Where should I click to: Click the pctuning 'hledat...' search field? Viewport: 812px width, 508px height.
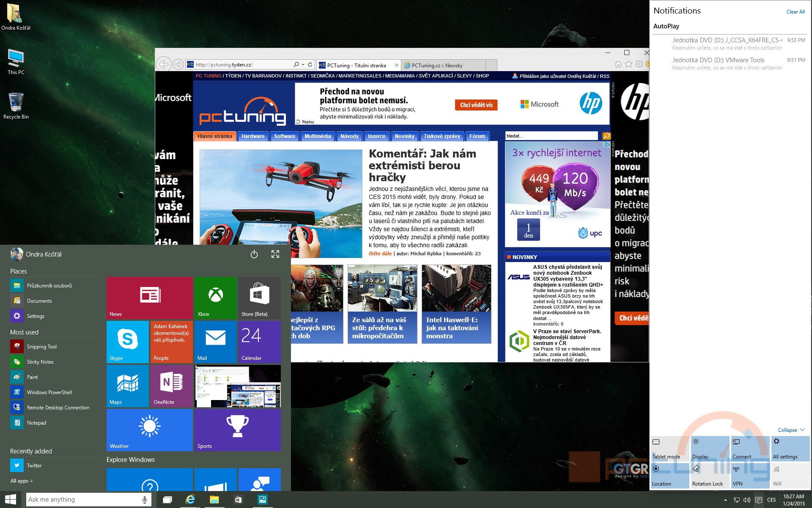[x=551, y=136]
